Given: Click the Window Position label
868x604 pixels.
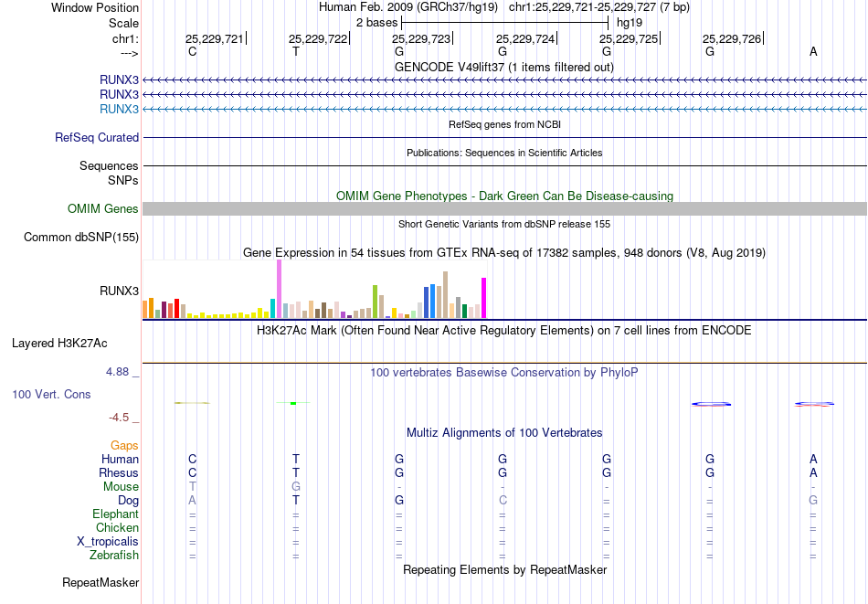Looking at the screenshot, I should [x=95, y=7].
